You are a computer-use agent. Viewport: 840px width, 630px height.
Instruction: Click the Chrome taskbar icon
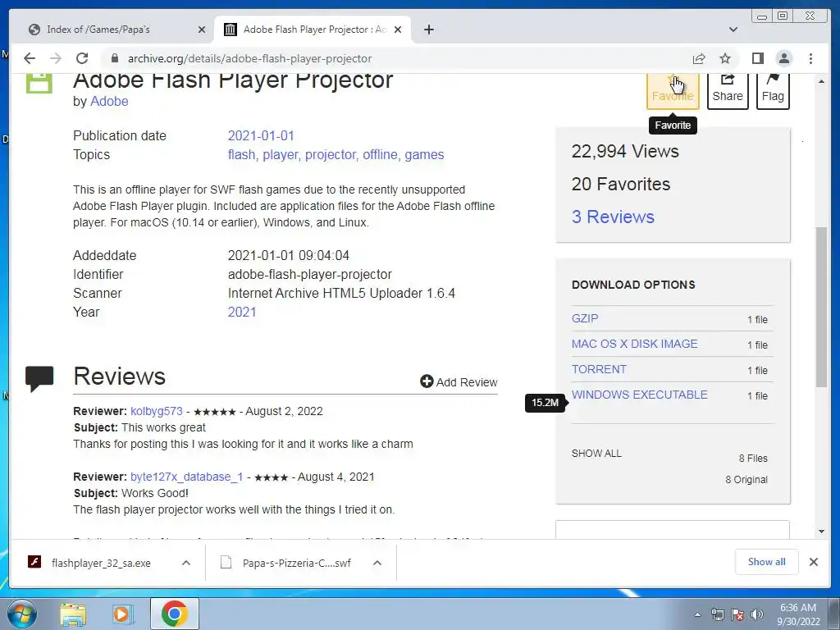[175, 614]
